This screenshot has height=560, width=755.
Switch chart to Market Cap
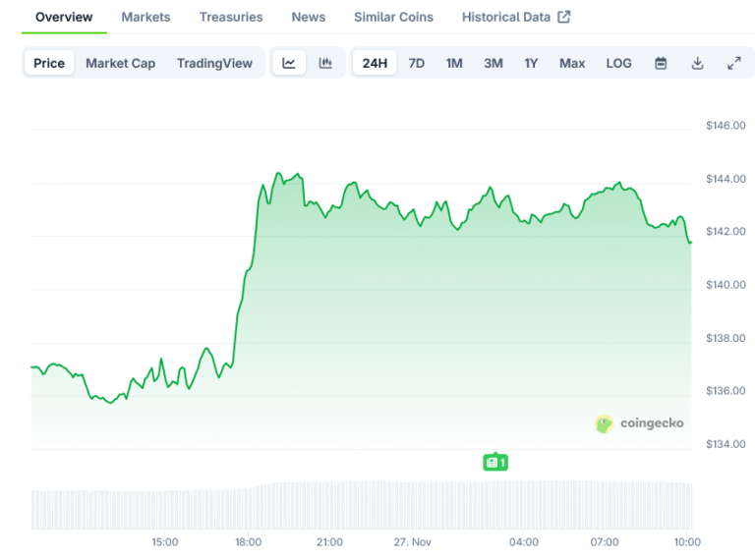click(x=120, y=63)
